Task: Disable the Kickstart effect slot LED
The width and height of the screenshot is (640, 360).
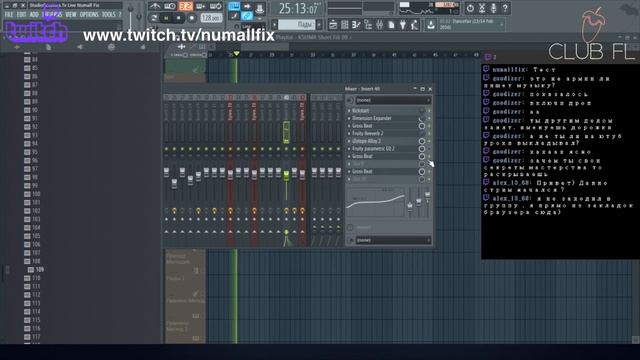Action: click(x=429, y=111)
